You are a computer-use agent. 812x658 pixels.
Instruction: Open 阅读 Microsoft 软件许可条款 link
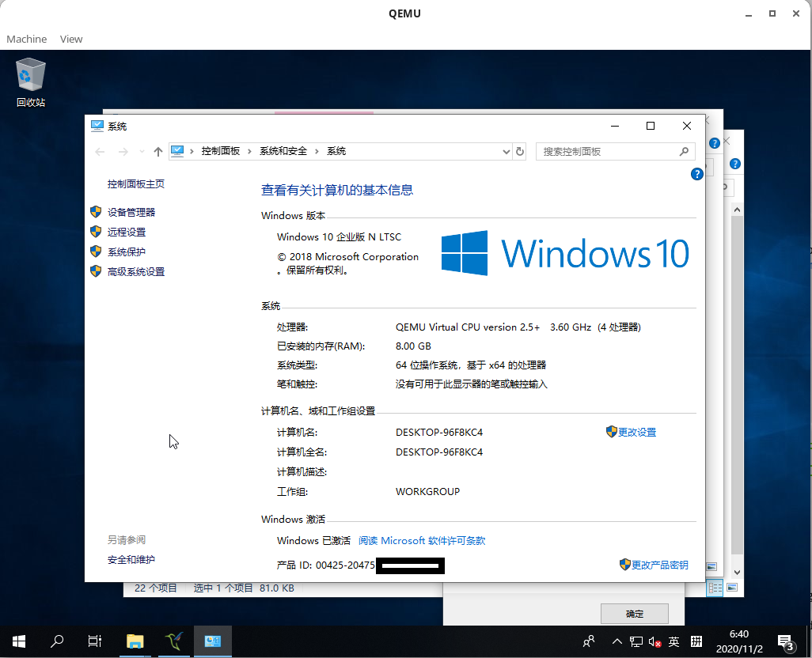[422, 541]
